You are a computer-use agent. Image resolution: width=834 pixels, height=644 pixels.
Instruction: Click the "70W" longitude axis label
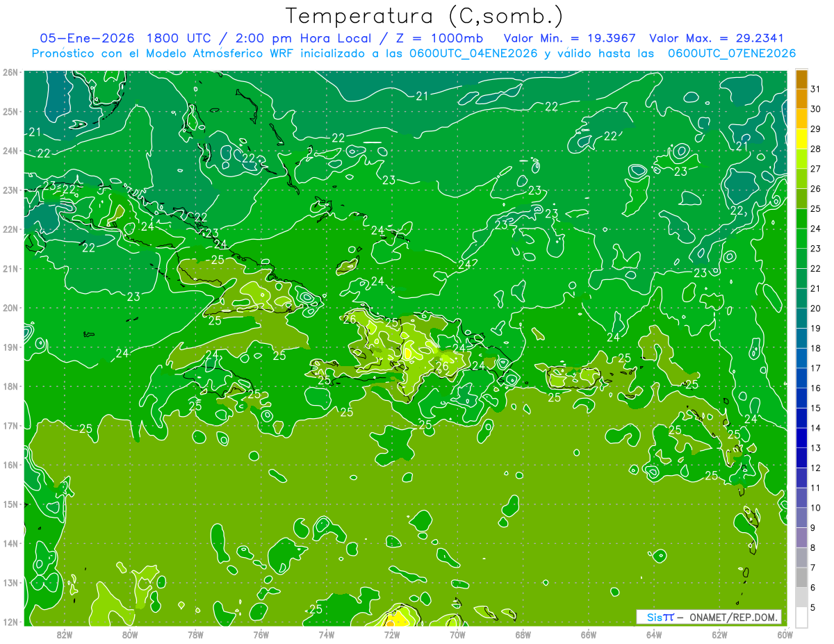pos(457,634)
